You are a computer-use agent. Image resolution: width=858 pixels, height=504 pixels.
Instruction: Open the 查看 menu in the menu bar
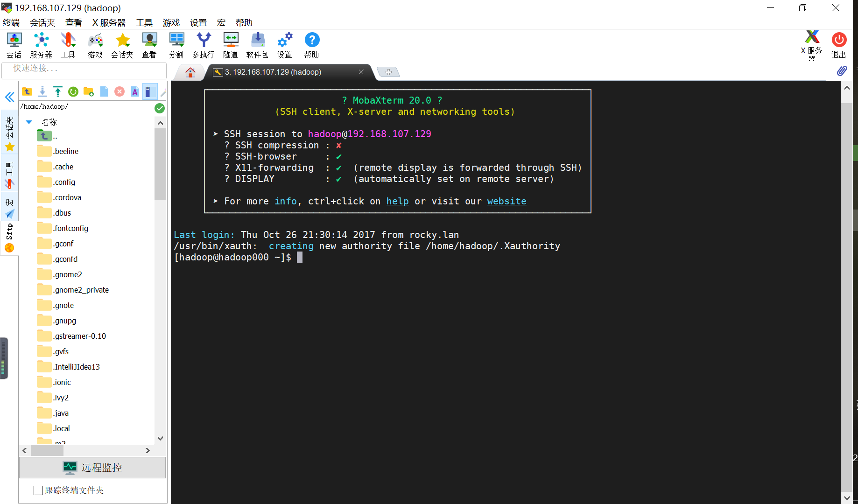click(74, 23)
